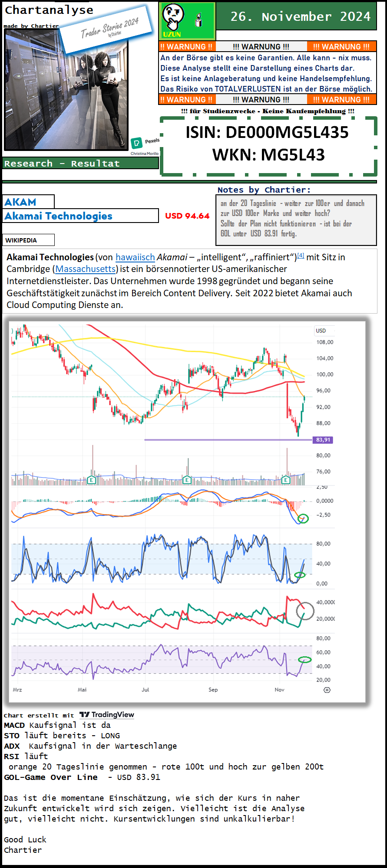This screenshot has width=387, height=868.
Task: Click the Trader Stories 2024 banner
Action: pos(106,29)
